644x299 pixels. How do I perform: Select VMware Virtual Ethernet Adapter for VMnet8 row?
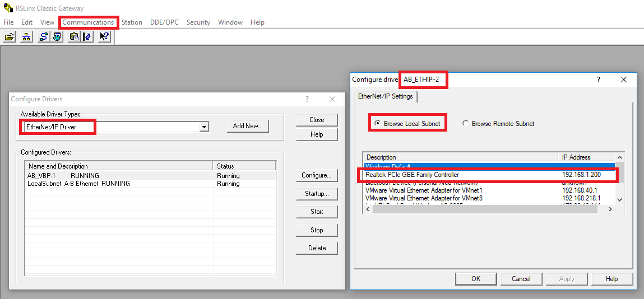point(489,198)
